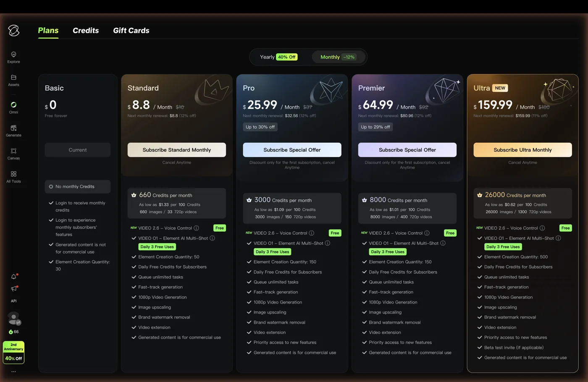The height and width of the screenshot is (382, 588).
Task: Click Subscribe Ultra Monthly button
Action: click(522, 150)
